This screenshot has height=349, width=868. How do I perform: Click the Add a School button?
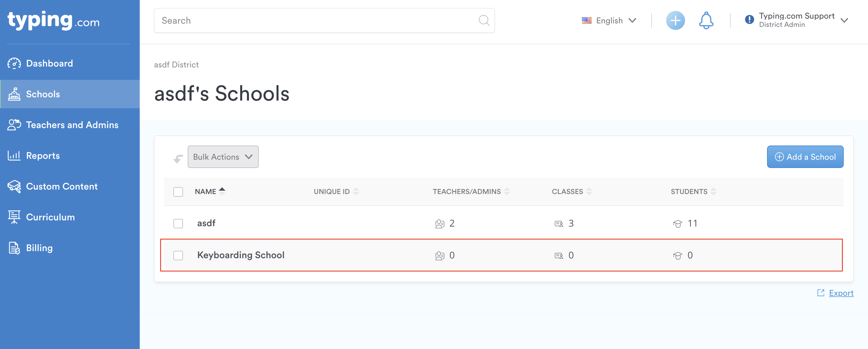pos(805,157)
